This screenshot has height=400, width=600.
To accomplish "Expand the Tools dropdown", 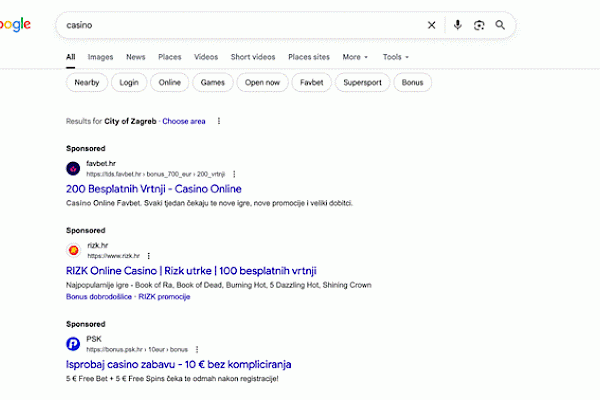I will (x=394, y=57).
